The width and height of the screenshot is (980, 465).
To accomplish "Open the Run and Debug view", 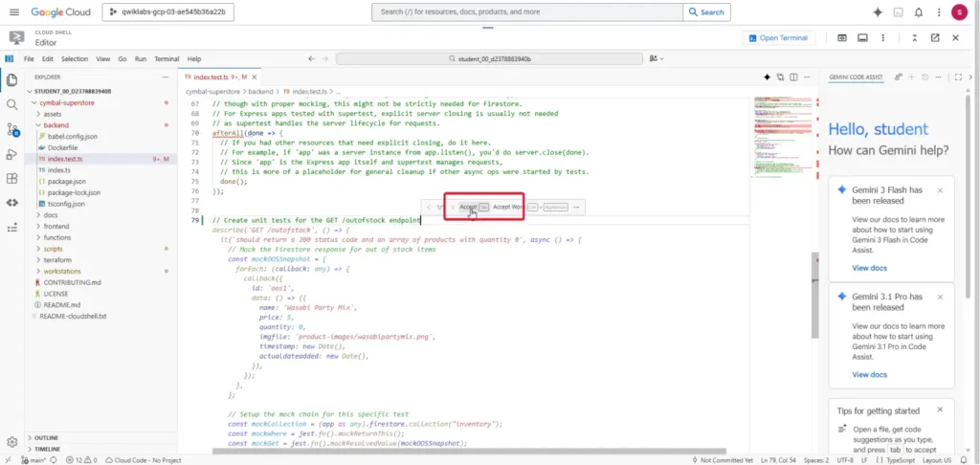I will [x=12, y=153].
